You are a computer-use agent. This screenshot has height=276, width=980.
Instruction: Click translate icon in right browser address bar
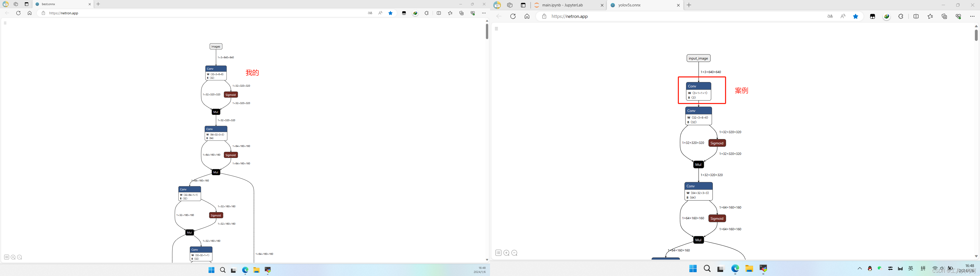point(830,16)
